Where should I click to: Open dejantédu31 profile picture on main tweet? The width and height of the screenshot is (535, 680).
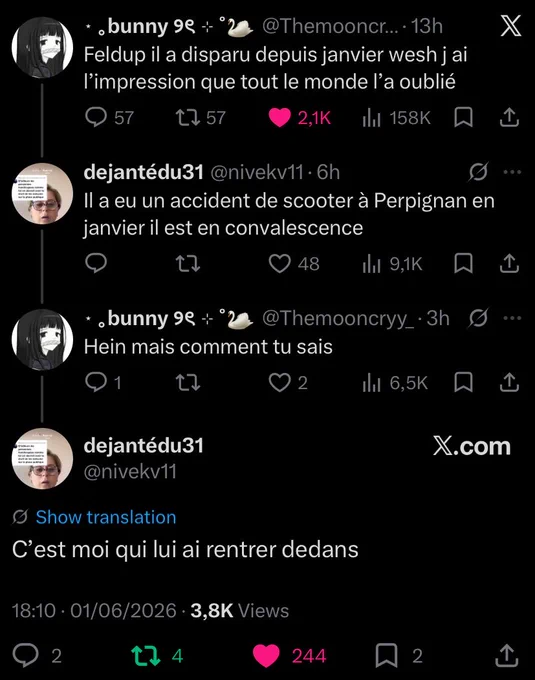click(42, 458)
